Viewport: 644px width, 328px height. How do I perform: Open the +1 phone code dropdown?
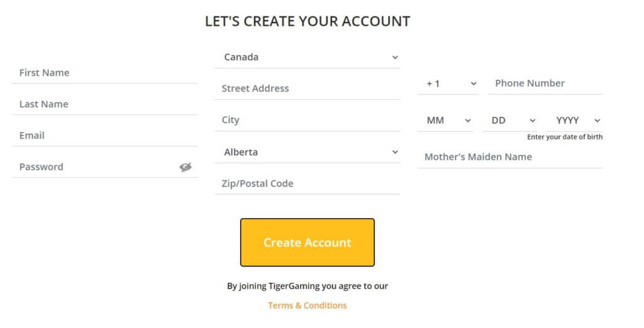448,84
